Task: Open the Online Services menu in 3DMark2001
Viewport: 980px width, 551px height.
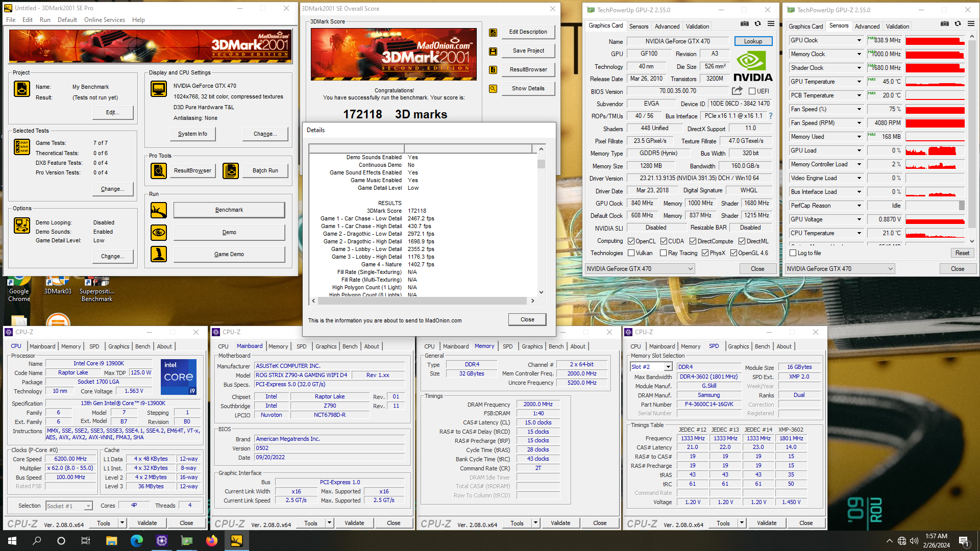Action: coord(104,20)
